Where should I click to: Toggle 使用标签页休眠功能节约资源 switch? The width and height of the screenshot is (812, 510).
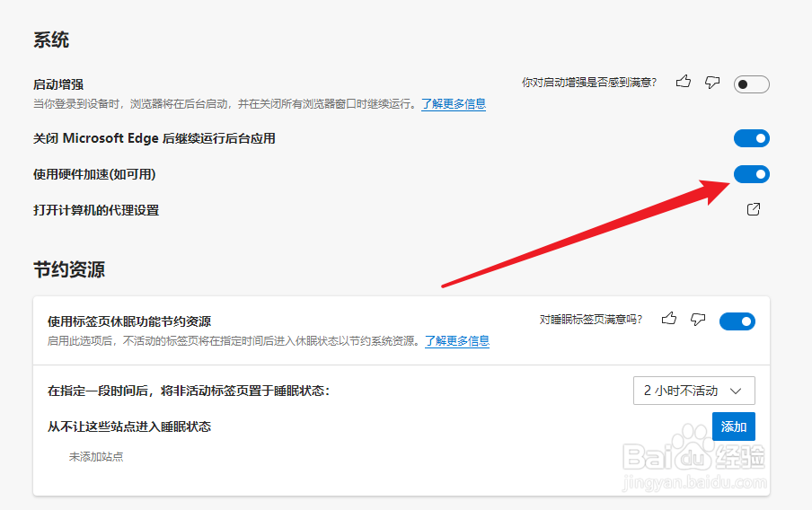tap(737, 321)
